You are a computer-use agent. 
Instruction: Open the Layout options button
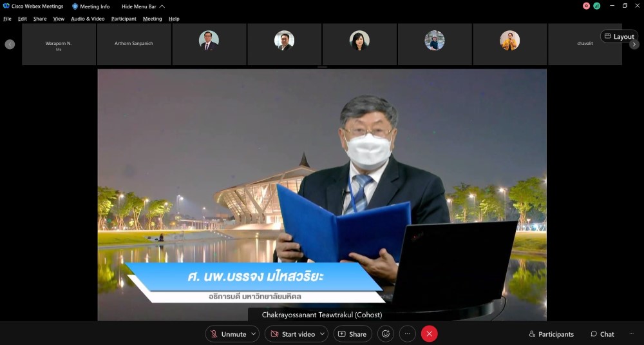pyautogui.click(x=619, y=37)
